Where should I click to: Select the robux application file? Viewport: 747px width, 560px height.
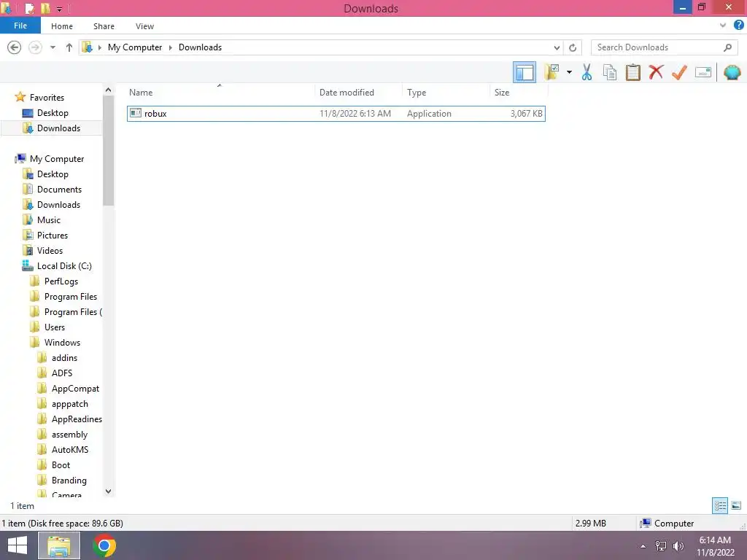(x=336, y=113)
